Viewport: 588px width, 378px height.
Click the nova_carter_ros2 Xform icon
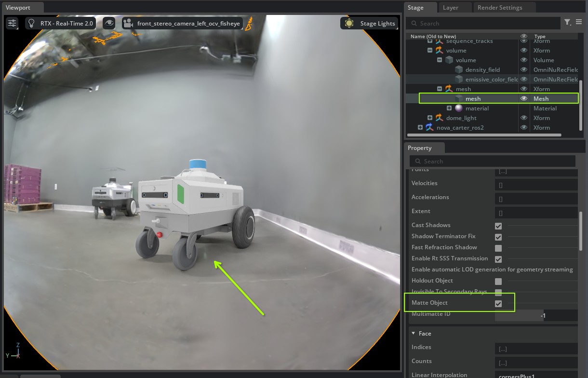[x=429, y=128]
